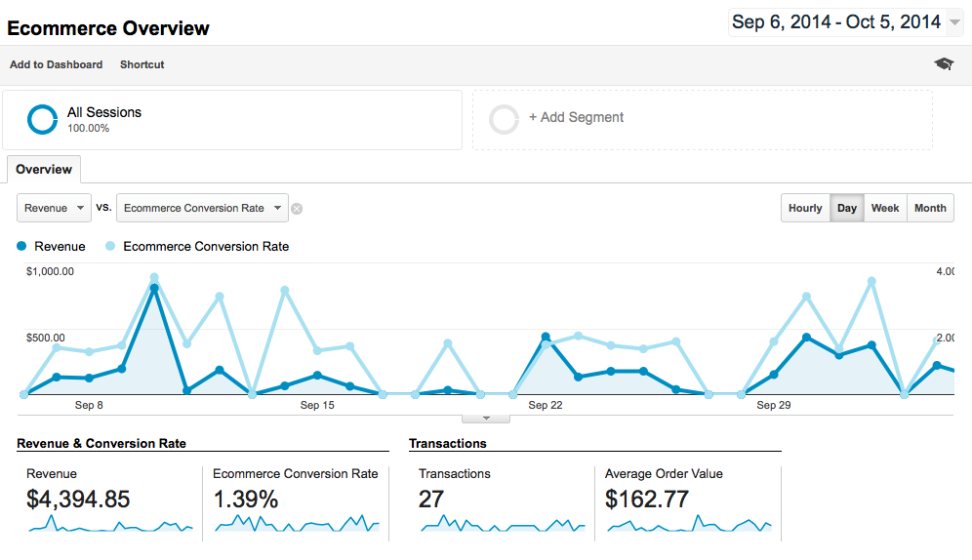Switch chart granularity to Month
Image resolution: width=972 pixels, height=560 pixels.
click(x=930, y=208)
